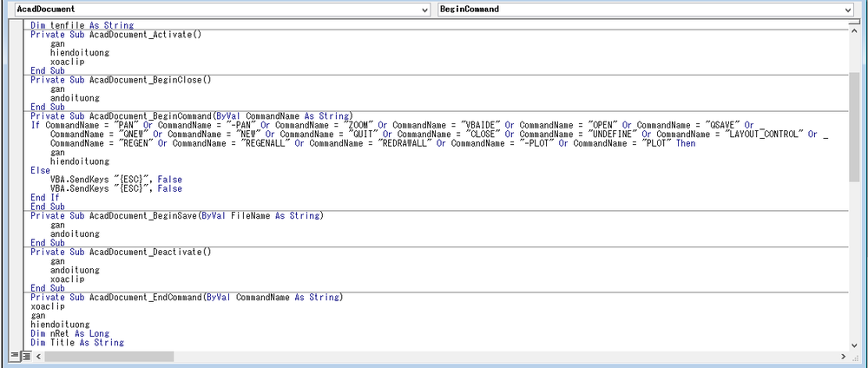Click the AcadDocument_BeginClose sub declaration

[121, 80]
